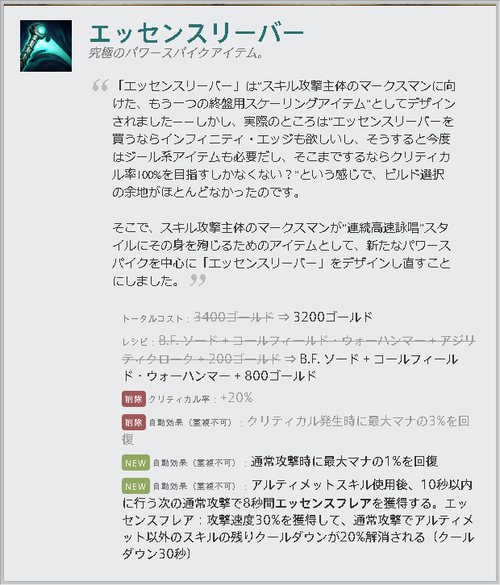Click the struck-through 3400ゴールド old cost
The width and height of the screenshot is (500, 585).
point(234,317)
